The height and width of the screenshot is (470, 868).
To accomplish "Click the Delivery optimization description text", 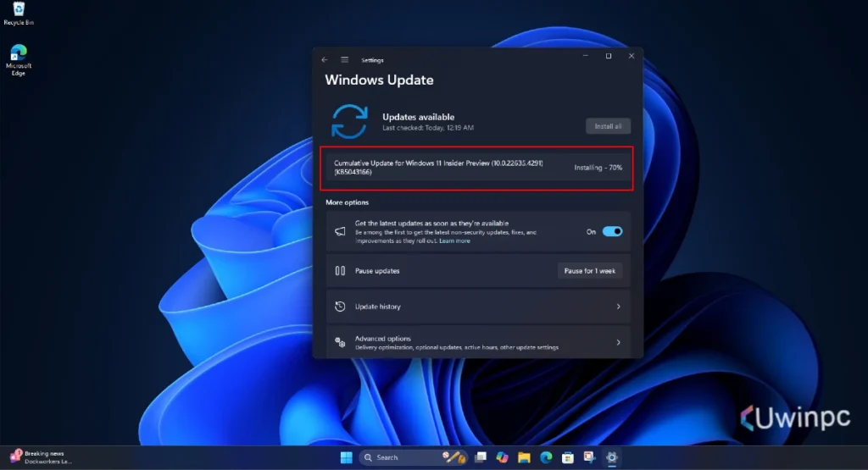I will pyautogui.click(x=457, y=347).
